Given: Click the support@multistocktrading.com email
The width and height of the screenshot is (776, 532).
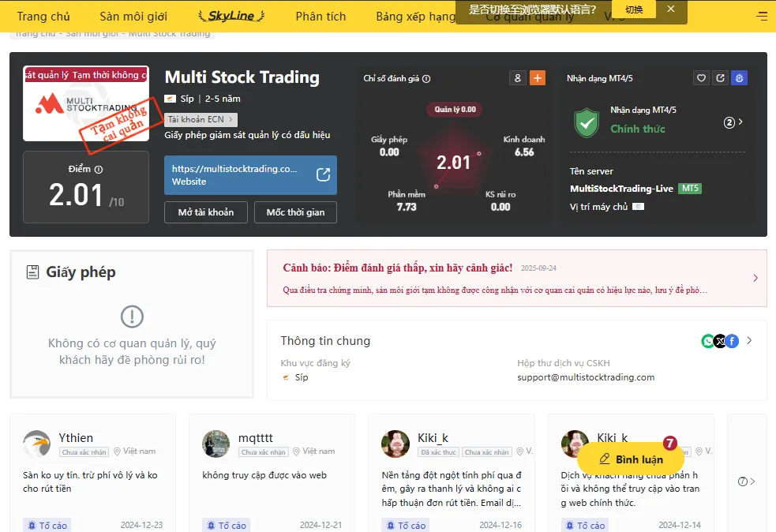Looking at the screenshot, I should click(586, 377).
